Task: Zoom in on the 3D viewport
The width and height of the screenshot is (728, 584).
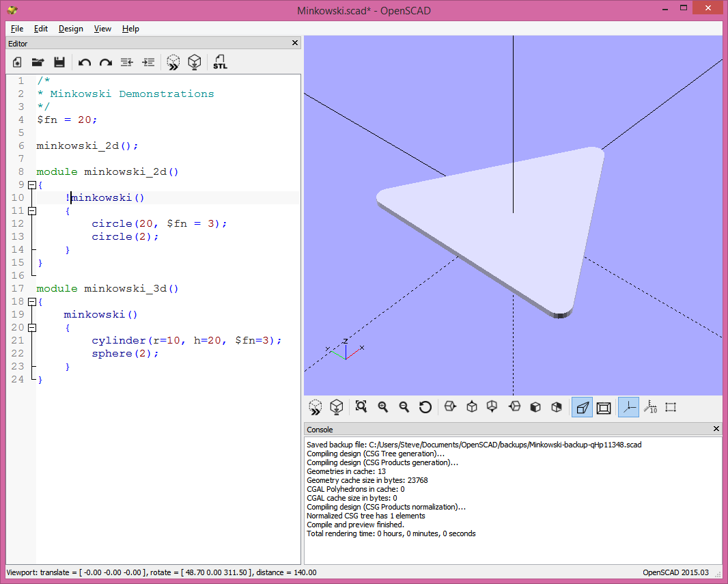Action: pos(382,406)
